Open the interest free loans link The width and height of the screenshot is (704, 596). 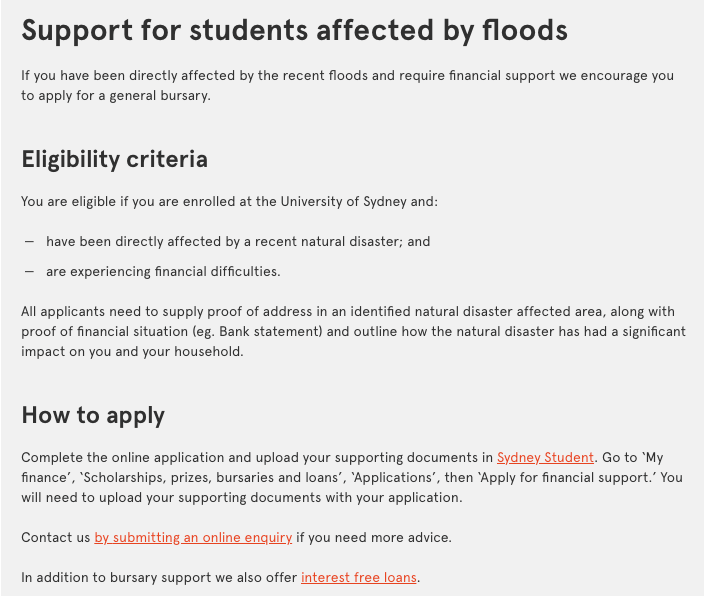click(x=359, y=578)
